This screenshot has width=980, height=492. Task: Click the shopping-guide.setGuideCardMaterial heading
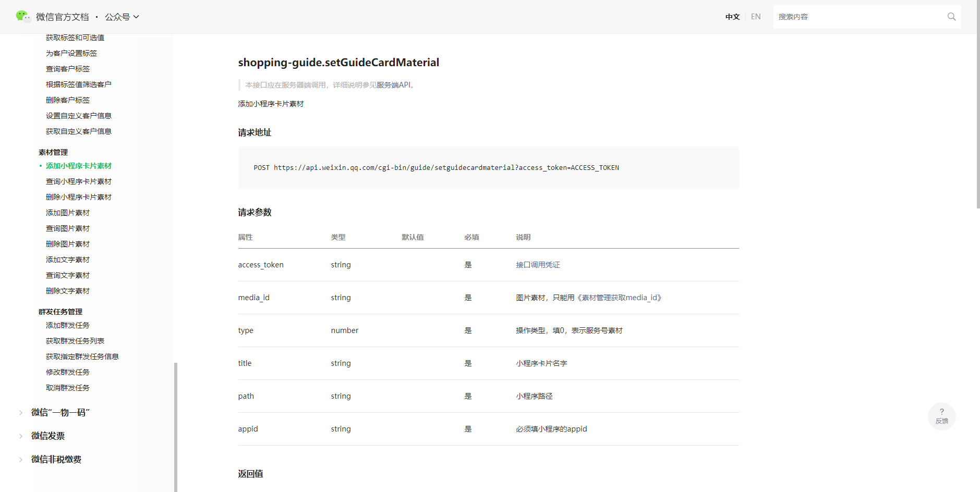coord(338,63)
